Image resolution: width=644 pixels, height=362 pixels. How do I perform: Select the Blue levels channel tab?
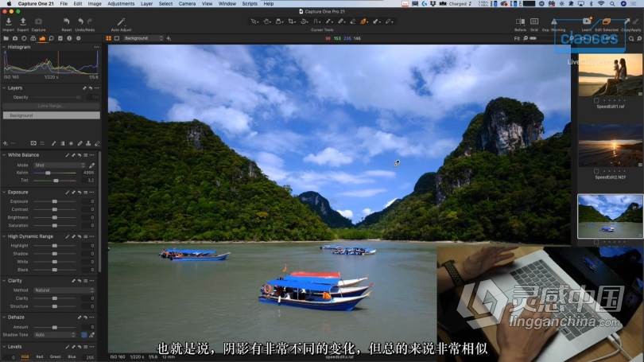click(72, 357)
